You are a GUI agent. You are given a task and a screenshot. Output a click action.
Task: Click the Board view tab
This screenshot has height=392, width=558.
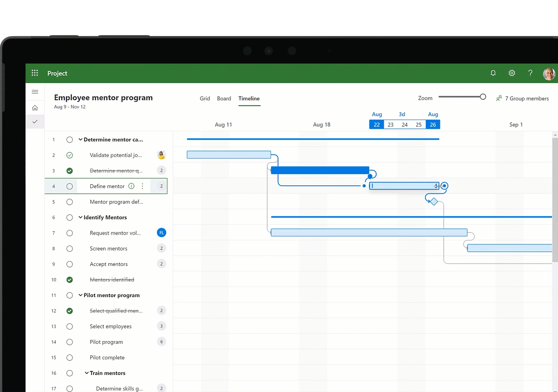pyautogui.click(x=224, y=98)
